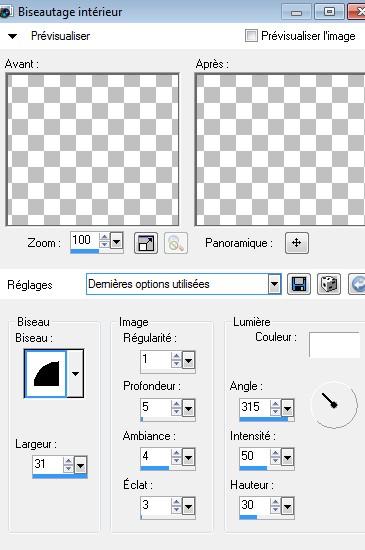Click the application icon in the title bar
The height and width of the screenshot is (550, 365).
(5, 12)
